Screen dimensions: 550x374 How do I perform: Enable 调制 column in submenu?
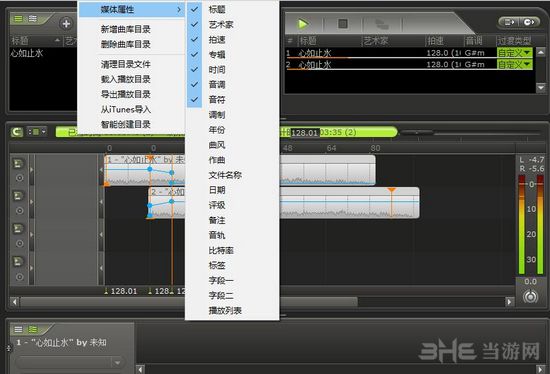pyautogui.click(x=233, y=115)
